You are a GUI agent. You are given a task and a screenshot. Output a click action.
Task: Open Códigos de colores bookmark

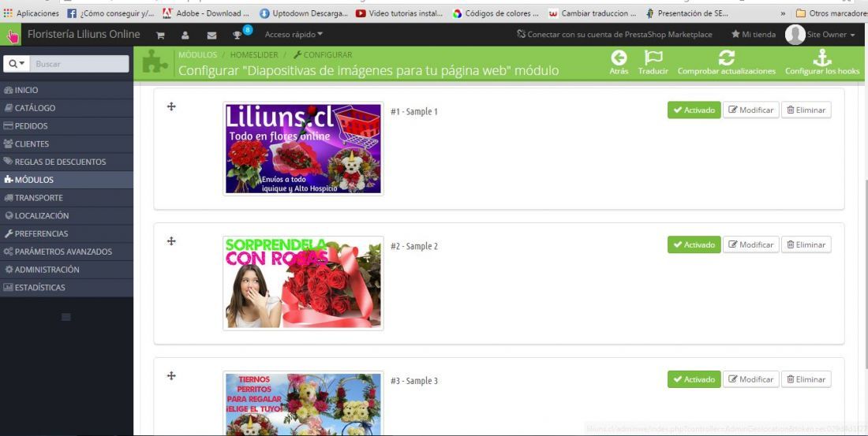coord(496,13)
